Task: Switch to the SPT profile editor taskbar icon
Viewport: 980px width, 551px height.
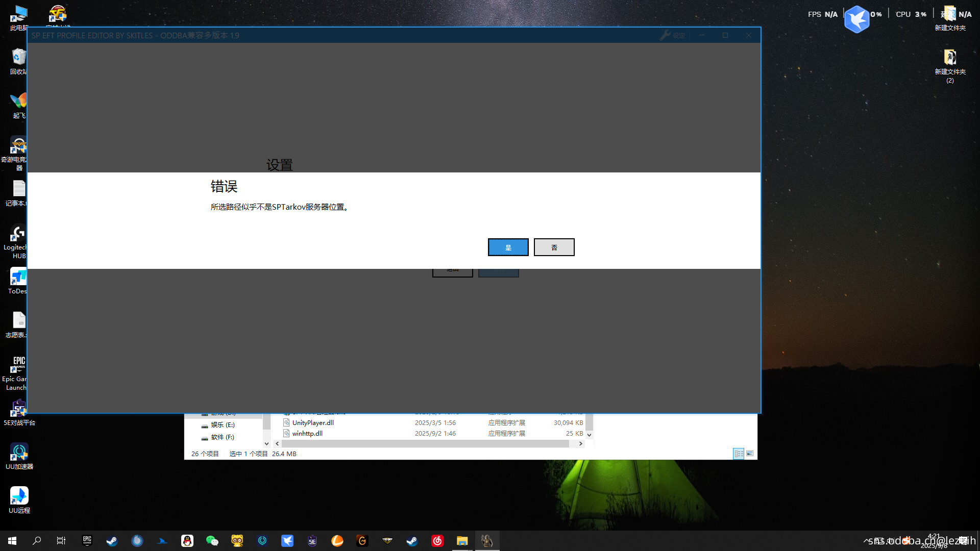Action: [487, 541]
